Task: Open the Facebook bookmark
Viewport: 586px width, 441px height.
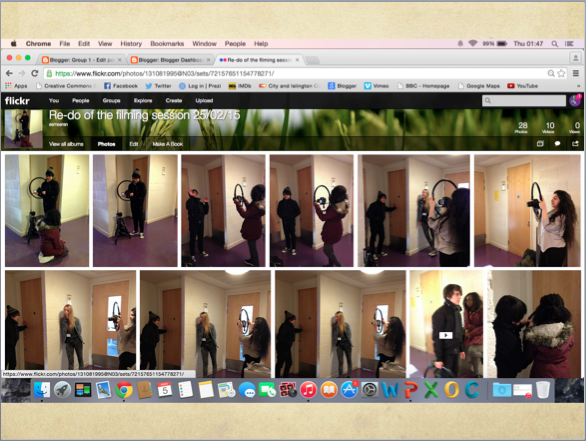Action: pyautogui.click(x=121, y=86)
